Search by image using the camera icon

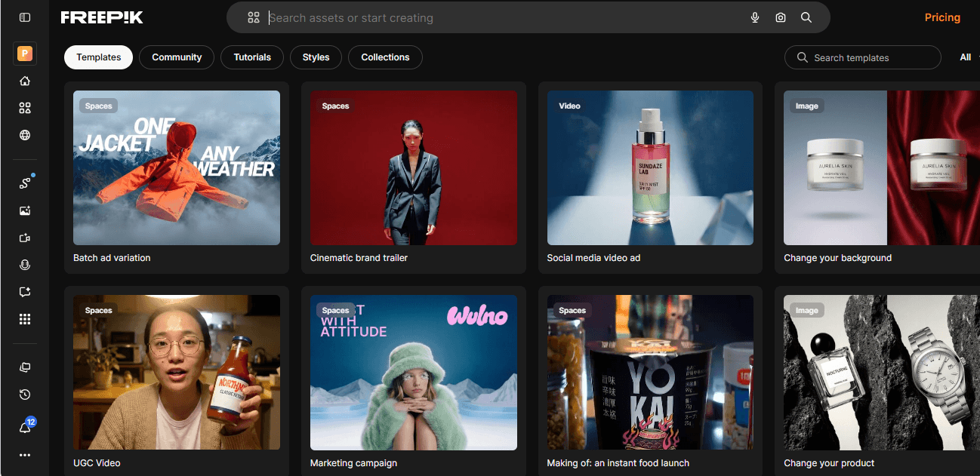tap(780, 17)
